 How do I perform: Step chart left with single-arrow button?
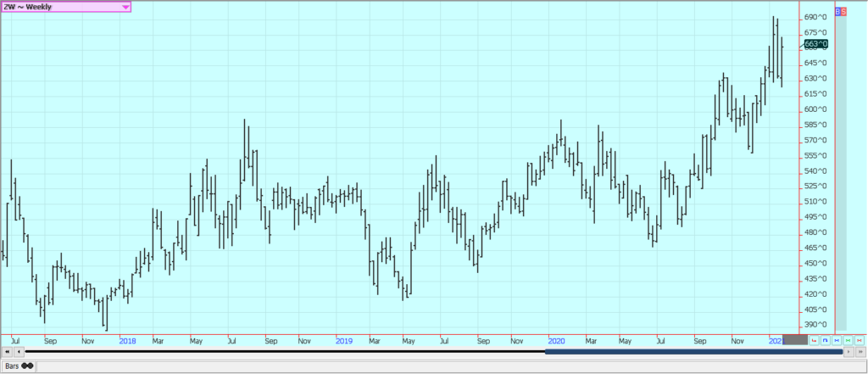pyautogui.click(x=19, y=351)
